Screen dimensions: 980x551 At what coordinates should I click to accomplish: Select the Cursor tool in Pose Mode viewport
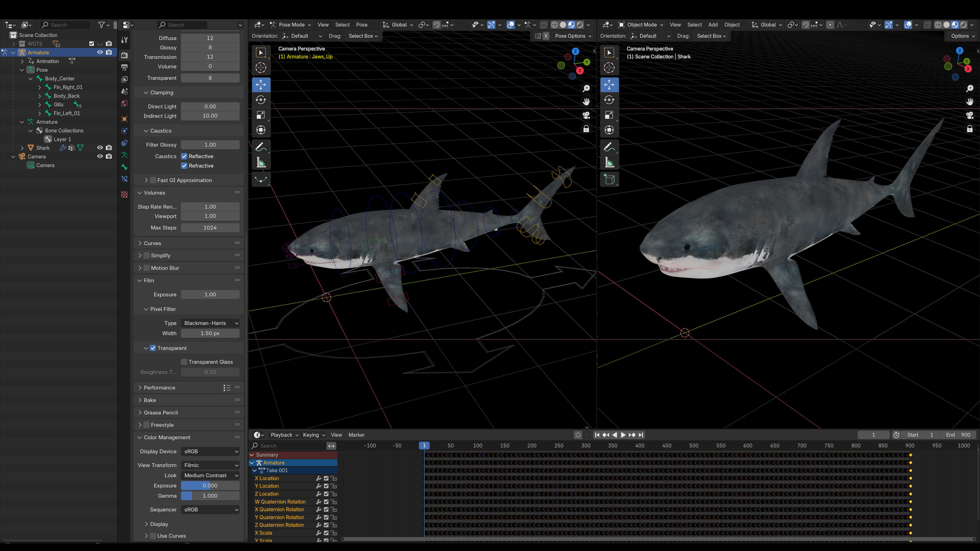click(x=261, y=68)
